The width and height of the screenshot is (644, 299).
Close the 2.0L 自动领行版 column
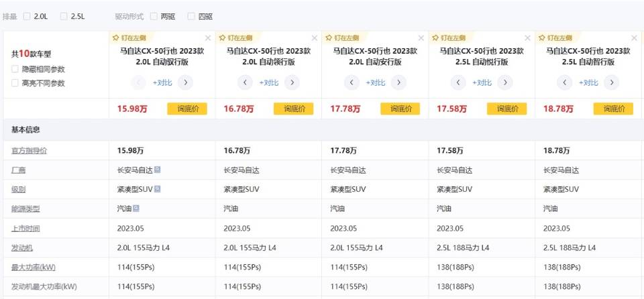pyautogui.click(x=314, y=38)
